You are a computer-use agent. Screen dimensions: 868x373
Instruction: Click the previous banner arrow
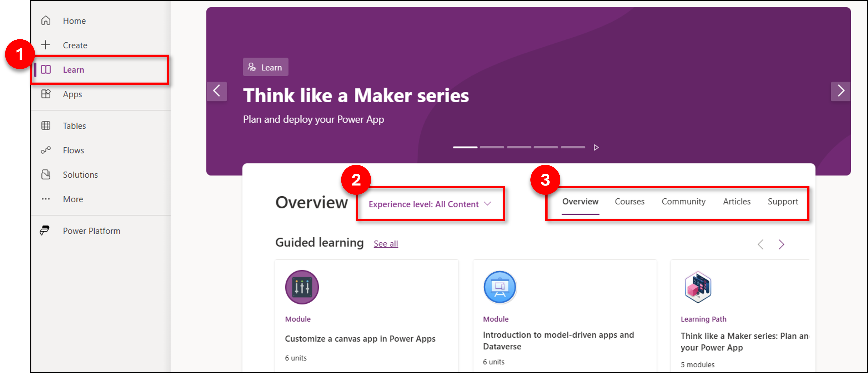(x=217, y=91)
